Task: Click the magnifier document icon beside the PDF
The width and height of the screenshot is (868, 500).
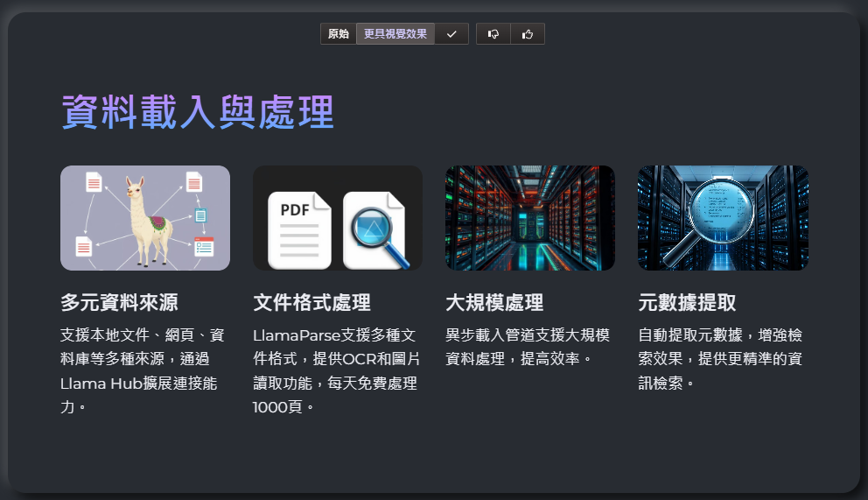Action: click(x=376, y=229)
